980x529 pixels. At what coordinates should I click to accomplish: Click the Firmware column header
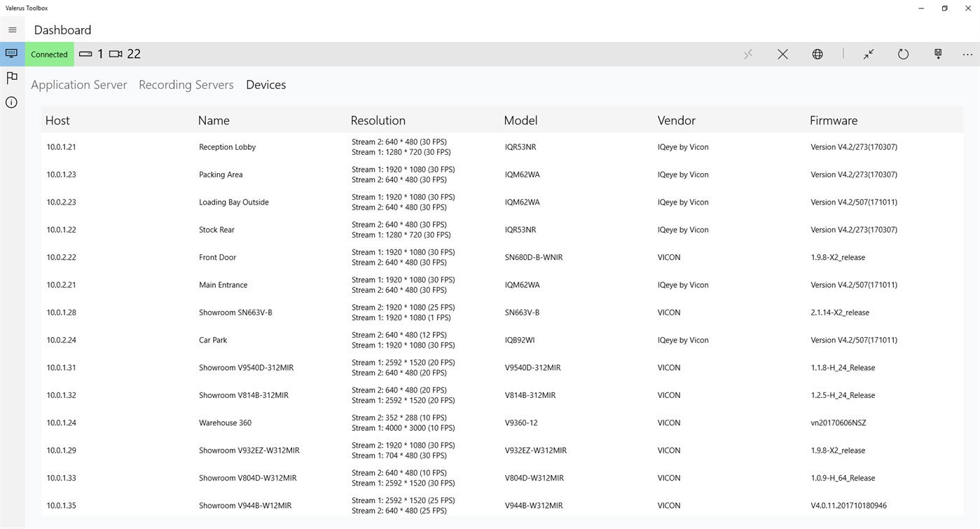[x=834, y=120]
